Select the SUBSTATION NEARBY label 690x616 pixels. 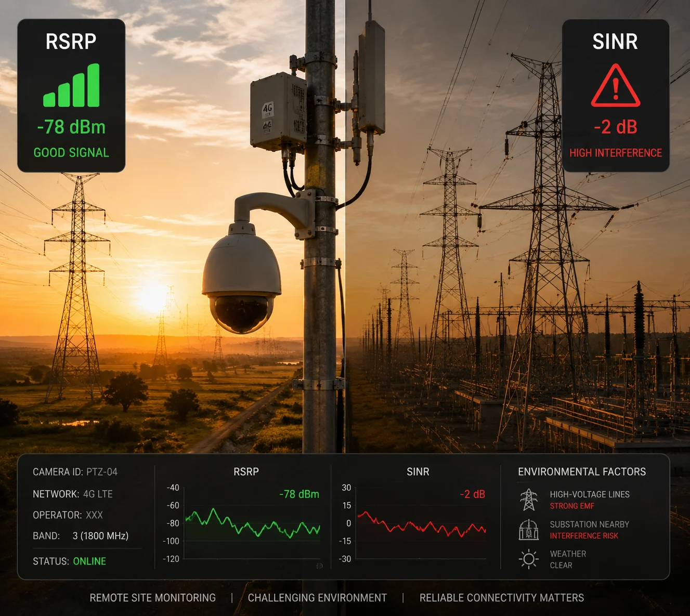pos(590,525)
